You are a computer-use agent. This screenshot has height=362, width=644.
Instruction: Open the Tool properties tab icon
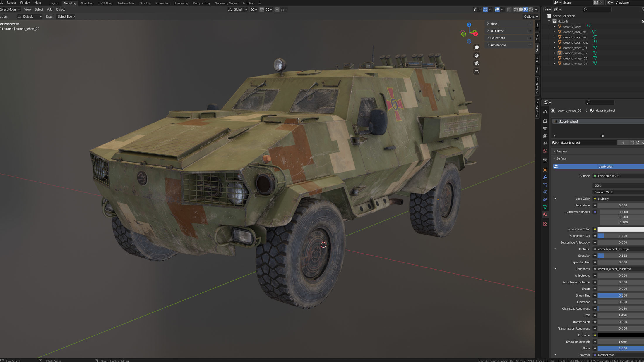(x=545, y=111)
